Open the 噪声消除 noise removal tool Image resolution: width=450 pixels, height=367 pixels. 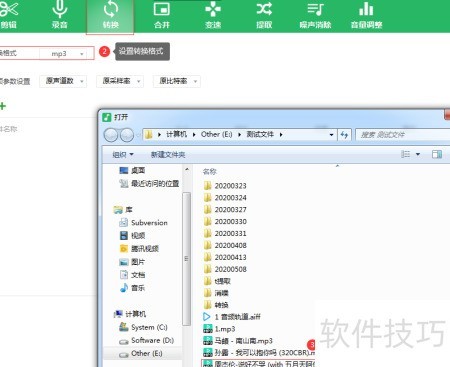pyautogui.click(x=315, y=15)
